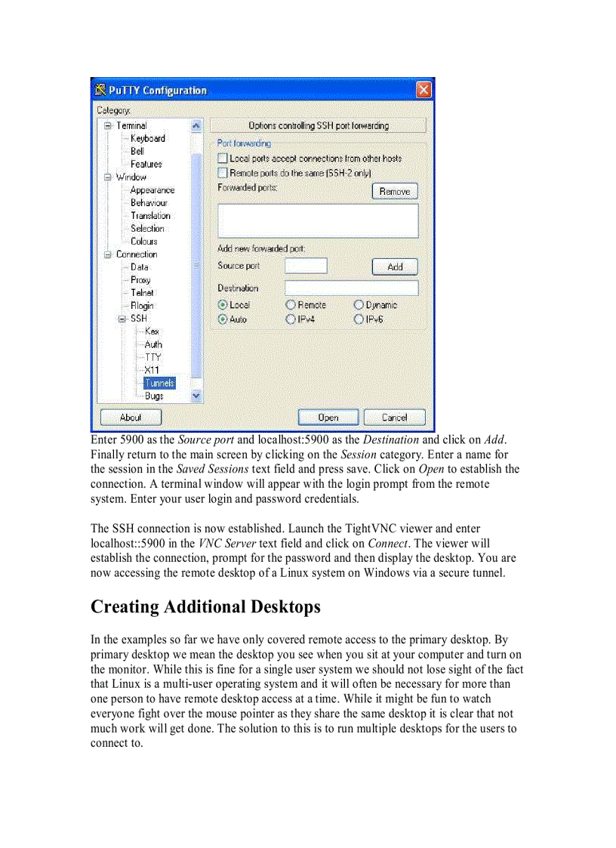Select IPv6 as the address family
The image size is (616, 848).
point(358,319)
